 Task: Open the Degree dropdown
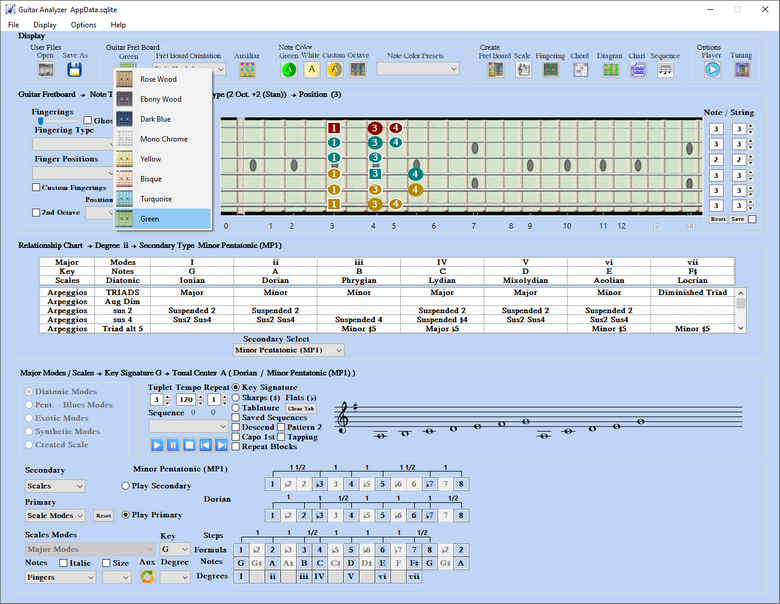click(x=175, y=577)
